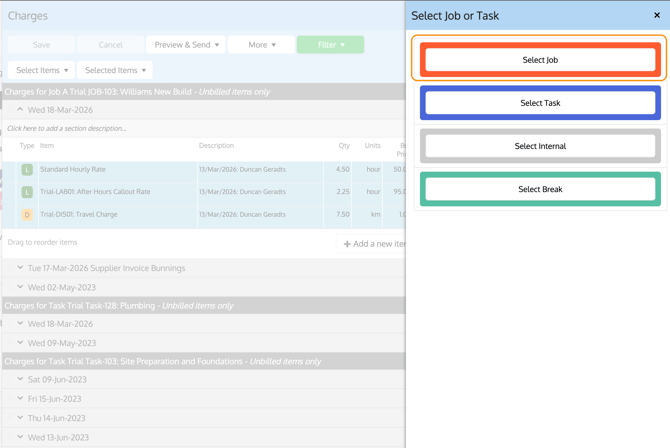Open the Selected Items menu
The image size is (670, 448).
point(116,71)
